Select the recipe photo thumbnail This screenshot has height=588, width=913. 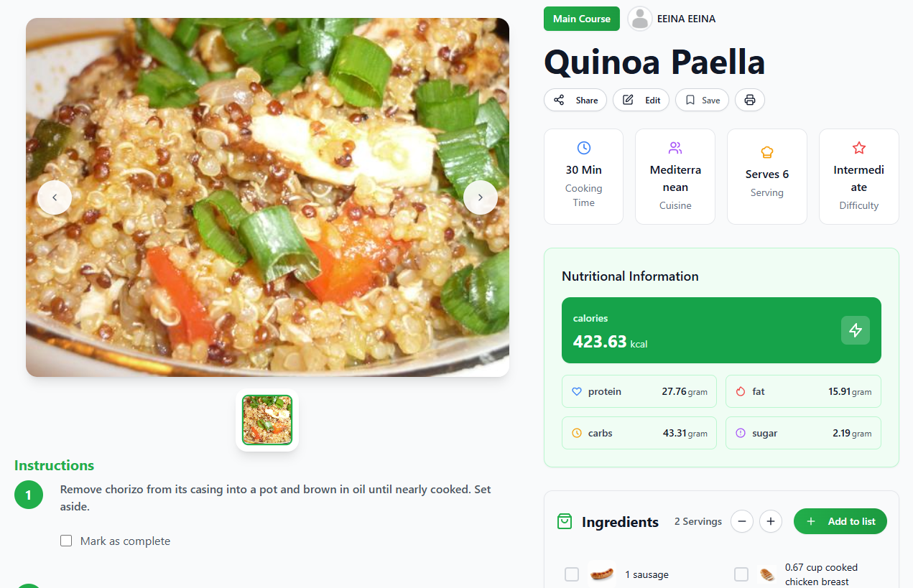[267, 420]
